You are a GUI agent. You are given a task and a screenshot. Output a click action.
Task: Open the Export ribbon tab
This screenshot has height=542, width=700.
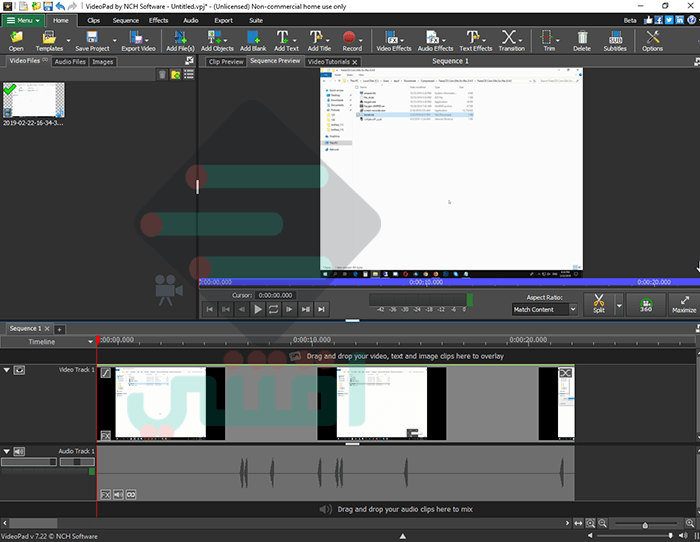click(223, 20)
